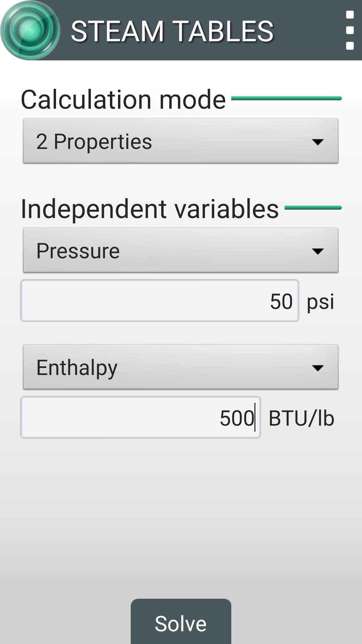Viewport: 362px width, 644px height.
Task: Click the green line beside Independent variables
Action: pos(313,208)
